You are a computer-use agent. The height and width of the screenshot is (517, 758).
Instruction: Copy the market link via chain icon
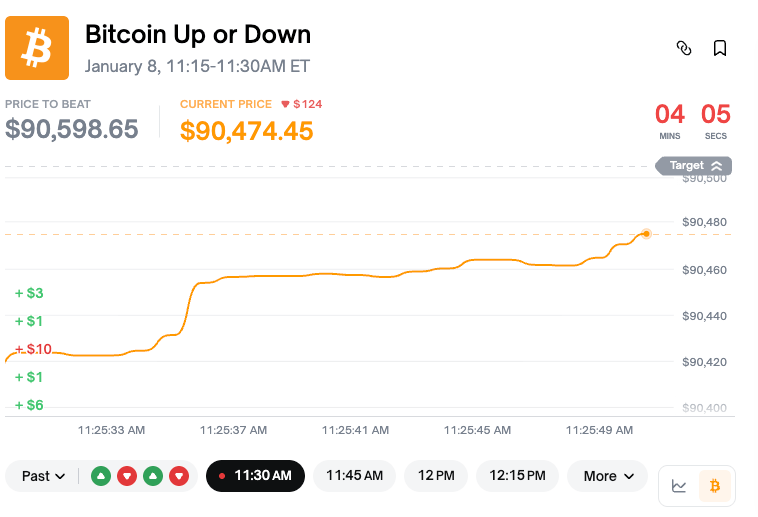pos(684,48)
